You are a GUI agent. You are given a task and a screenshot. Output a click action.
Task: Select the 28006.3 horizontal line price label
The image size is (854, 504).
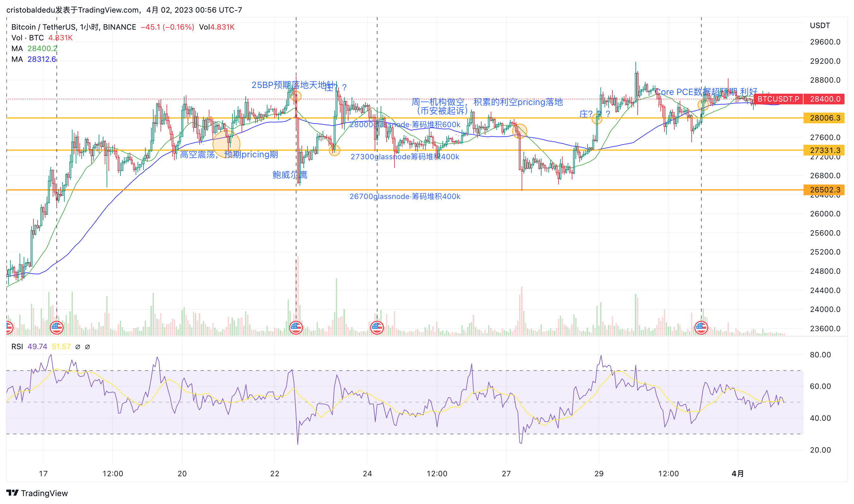pyautogui.click(x=824, y=118)
